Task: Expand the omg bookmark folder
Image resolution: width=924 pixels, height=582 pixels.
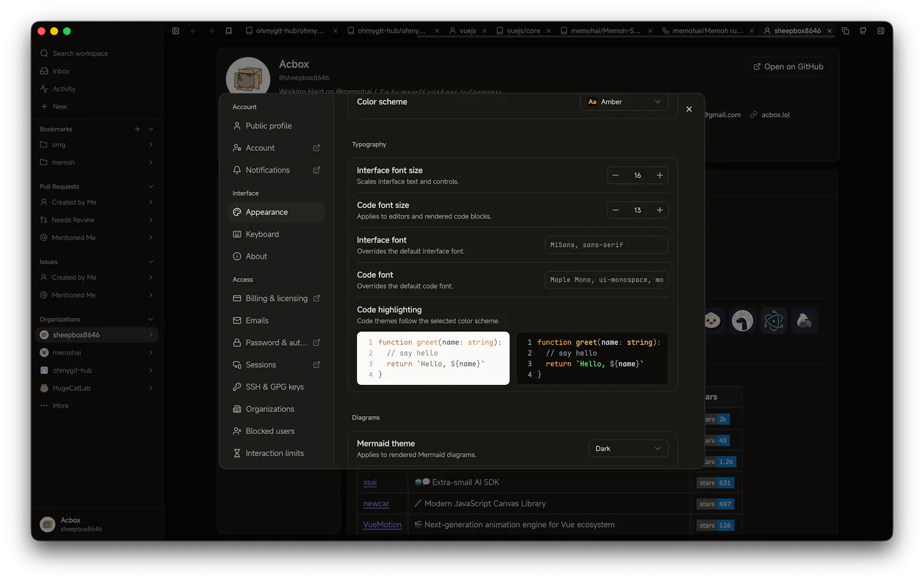Action: click(97, 144)
